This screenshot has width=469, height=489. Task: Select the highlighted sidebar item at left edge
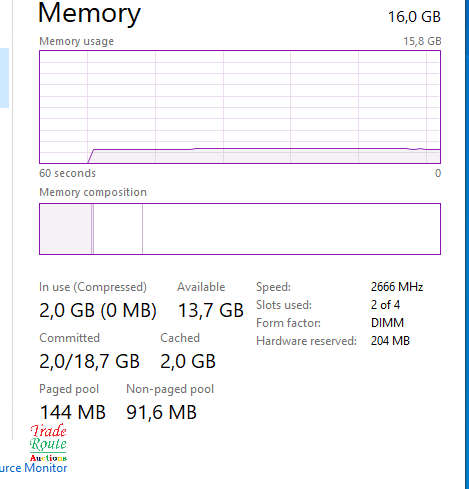click(4, 78)
